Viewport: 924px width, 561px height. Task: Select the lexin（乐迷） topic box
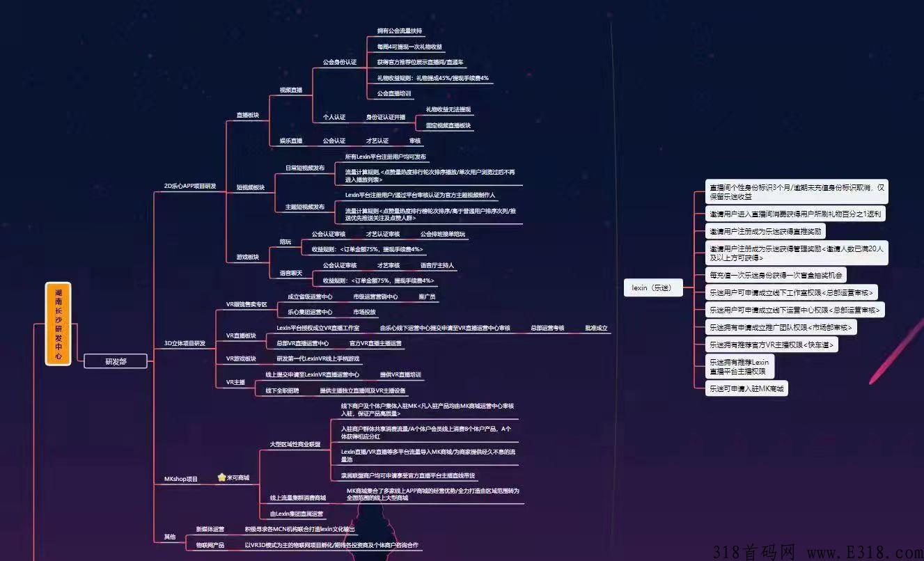[653, 287]
